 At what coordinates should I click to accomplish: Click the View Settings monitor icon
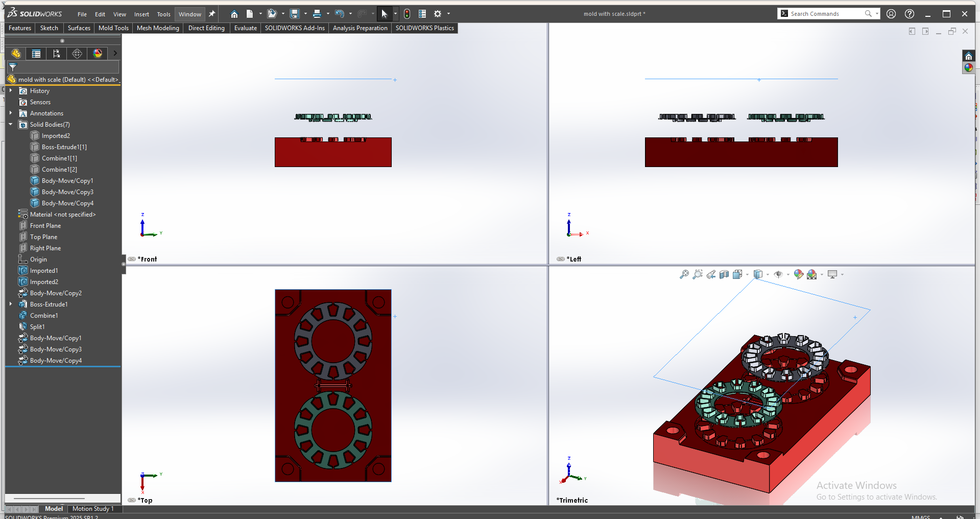[x=832, y=275]
